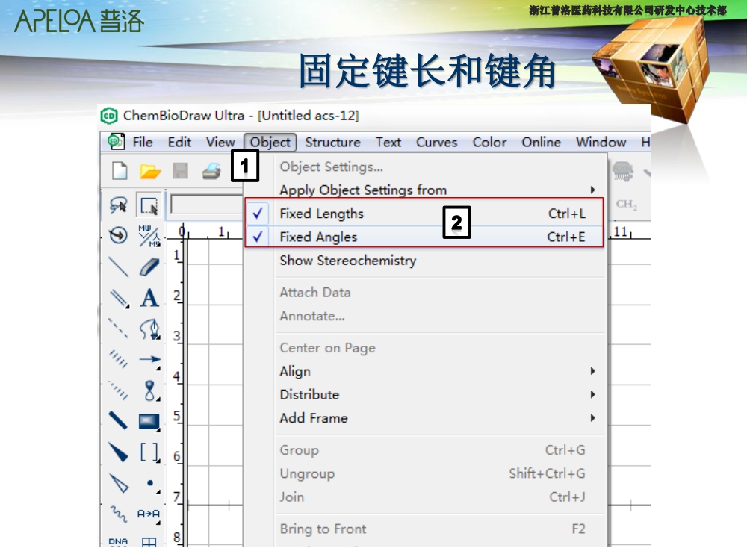
Task: Click the floppy disk Save icon
Action: 181,170
